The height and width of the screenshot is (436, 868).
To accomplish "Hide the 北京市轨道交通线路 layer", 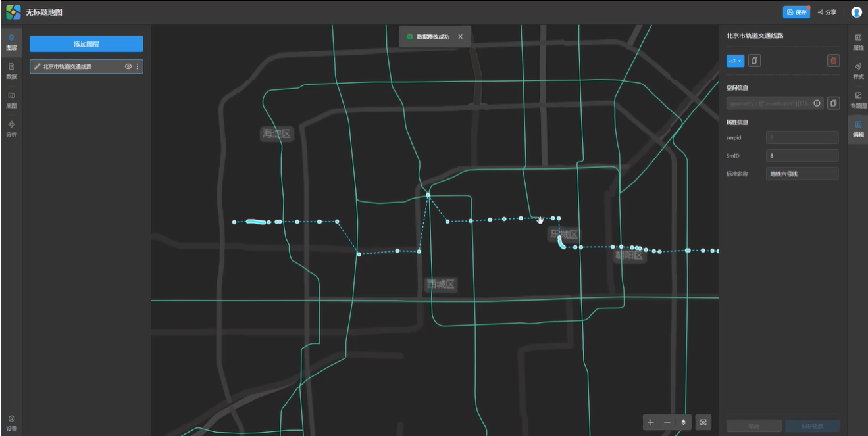I will [128, 66].
